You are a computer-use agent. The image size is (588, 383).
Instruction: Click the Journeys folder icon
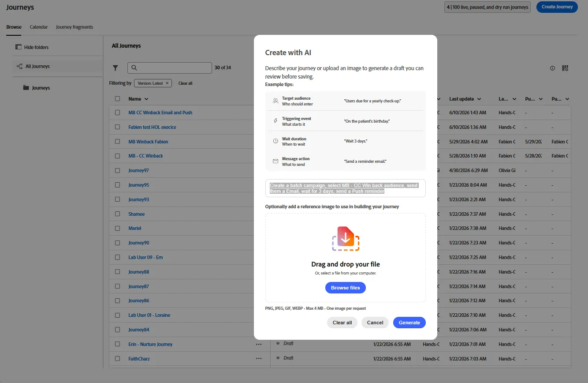[26, 88]
